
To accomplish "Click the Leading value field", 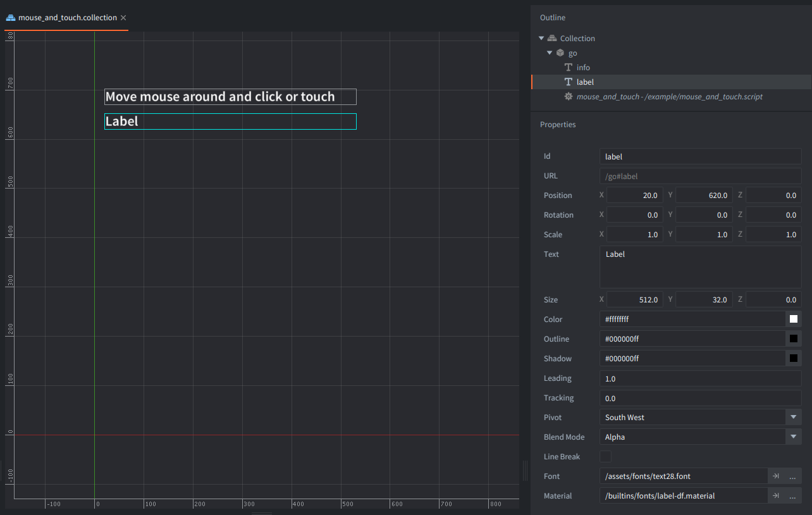I will pos(701,378).
